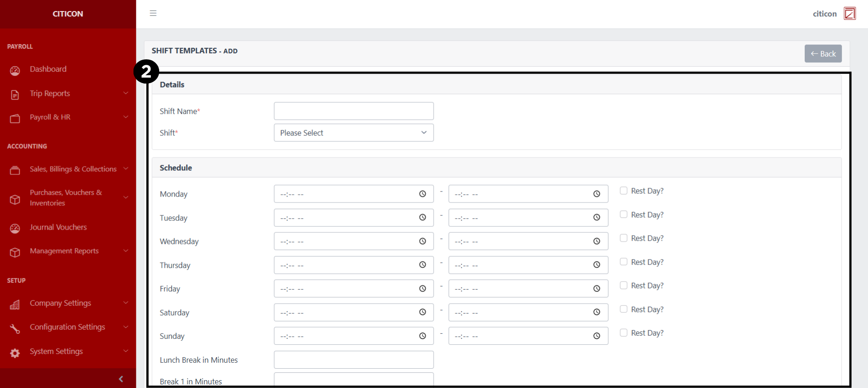Click the Purchases, Vouchers & Inventories box icon
Image resolution: width=868 pixels, height=388 pixels.
(x=15, y=199)
